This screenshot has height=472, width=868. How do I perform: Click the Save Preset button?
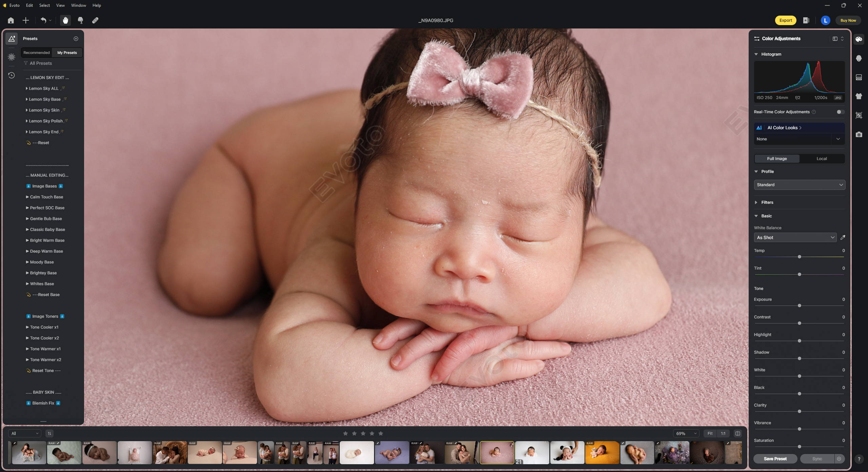(775, 459)
